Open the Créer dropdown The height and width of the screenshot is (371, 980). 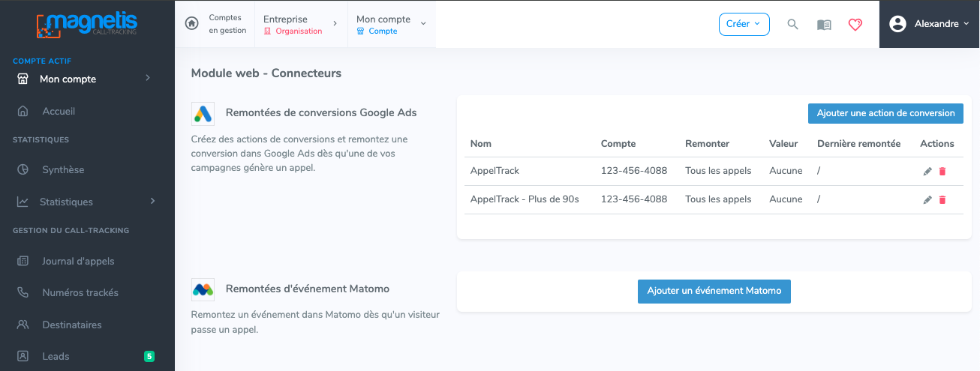tap(744, 24)
